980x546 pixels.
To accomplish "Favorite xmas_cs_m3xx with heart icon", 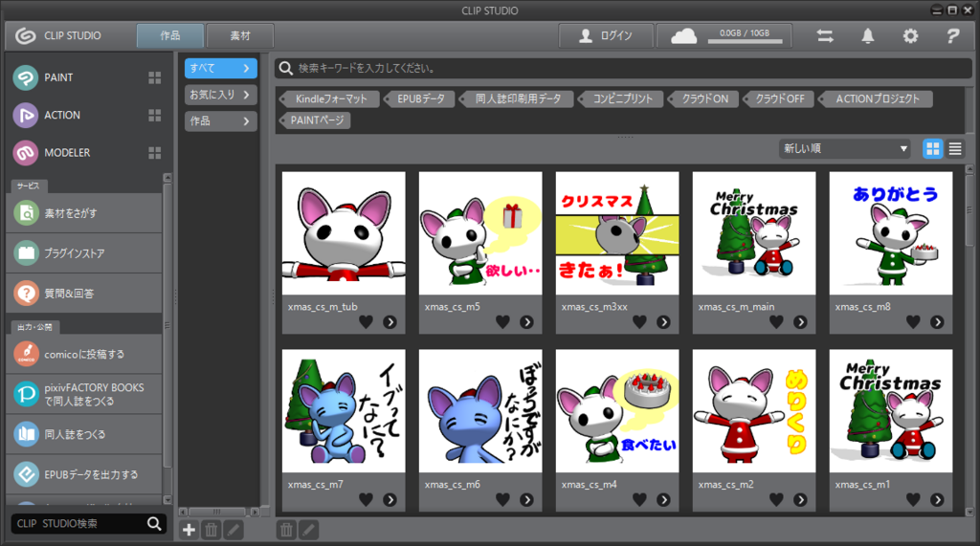I will [640, 321].
